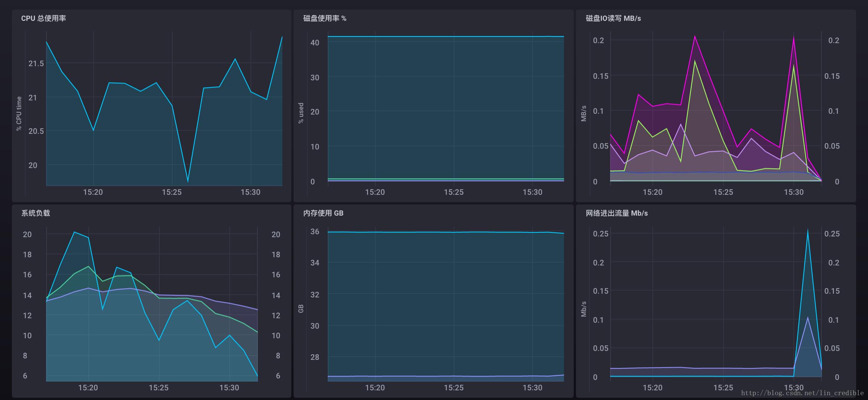Viewport: 868px width, 400px height.
Task: Click the magenta disk IO peak near 15:23
Action: (x=695, y=36)
